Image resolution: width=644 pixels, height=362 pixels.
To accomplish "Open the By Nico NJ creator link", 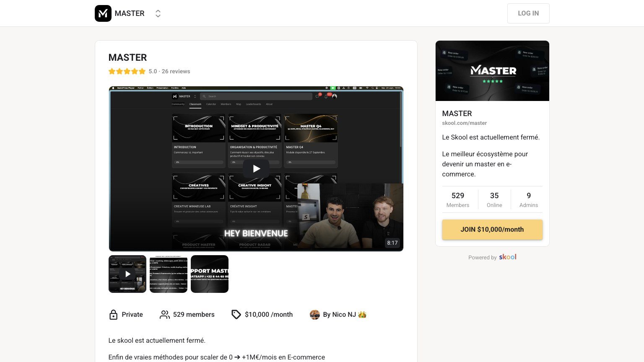I will 345,315.
